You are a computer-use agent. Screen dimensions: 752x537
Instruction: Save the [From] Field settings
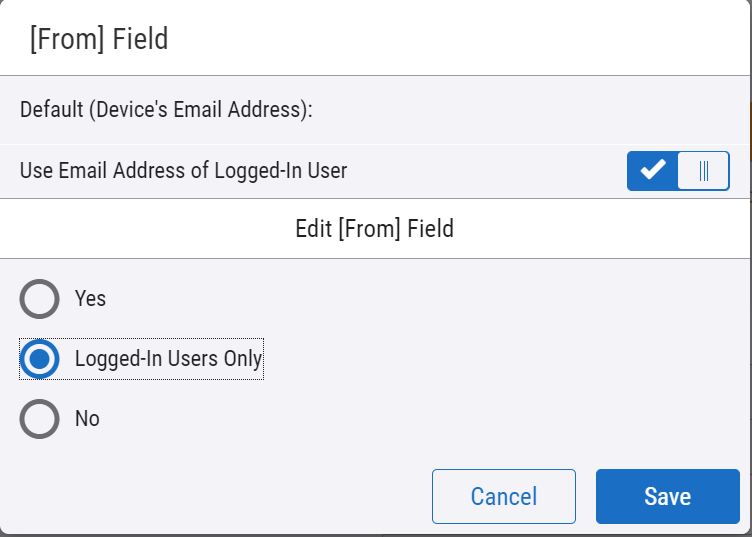point(667,496)
